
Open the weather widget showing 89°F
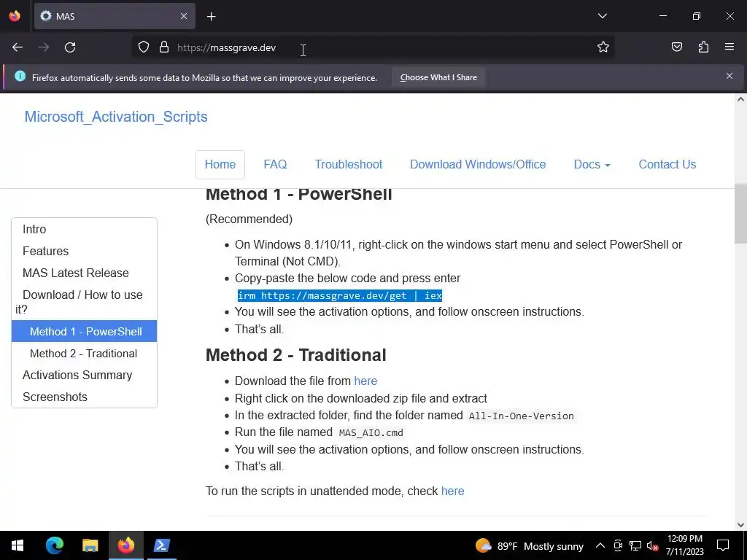pos(530,546)
